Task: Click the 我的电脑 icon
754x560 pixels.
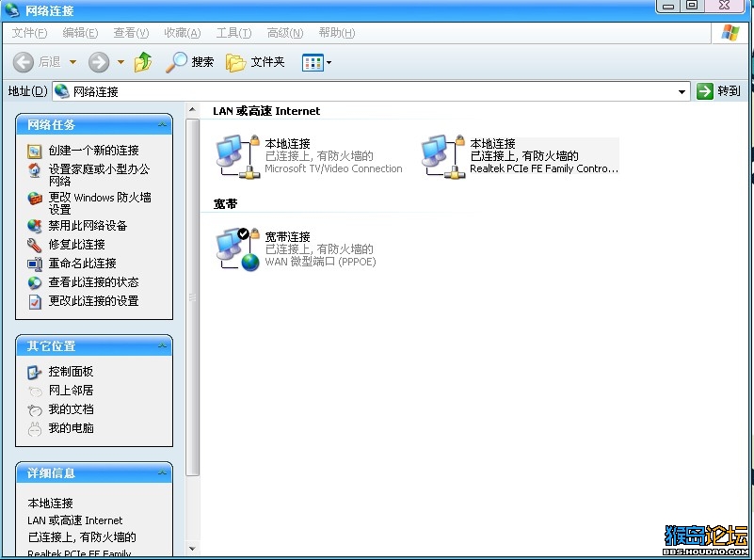Action: 35,429
